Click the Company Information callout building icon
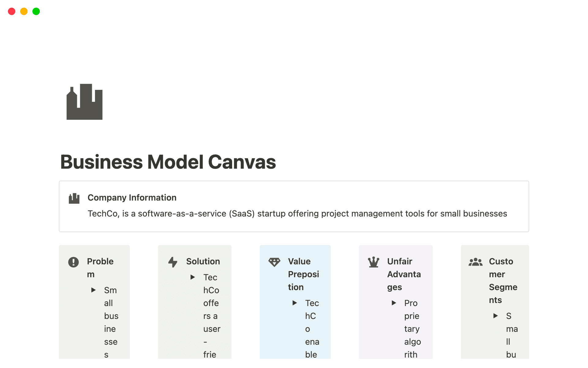588x368 pixels. pos(74,198)
